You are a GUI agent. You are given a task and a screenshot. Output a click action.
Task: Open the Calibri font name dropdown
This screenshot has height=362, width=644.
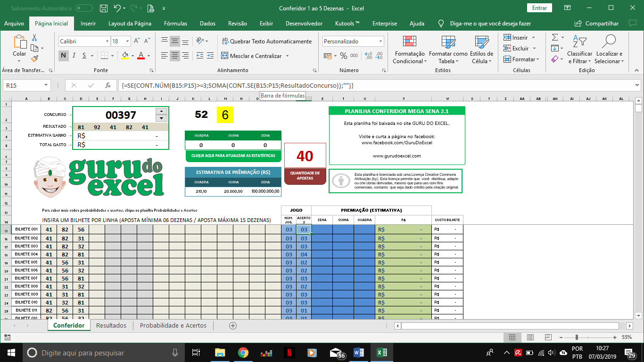point(107,41)
